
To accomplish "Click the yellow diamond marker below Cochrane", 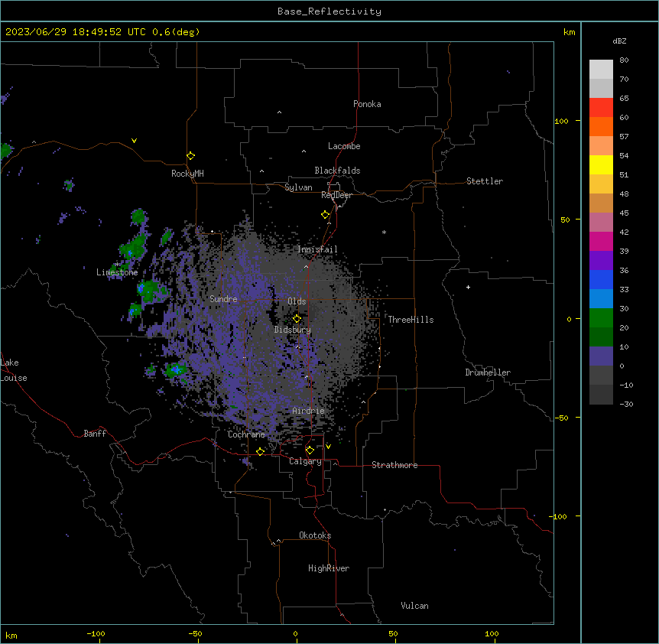I will 260,451.
